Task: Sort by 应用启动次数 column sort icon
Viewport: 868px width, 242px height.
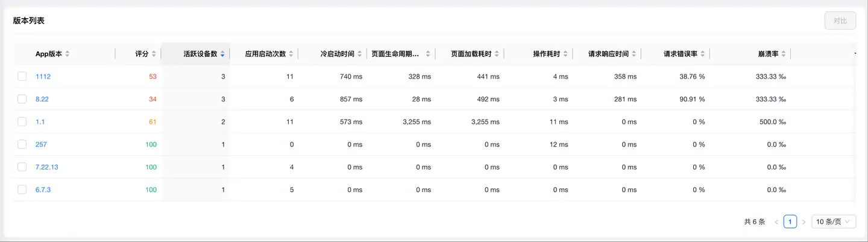Action: [291, 54]
